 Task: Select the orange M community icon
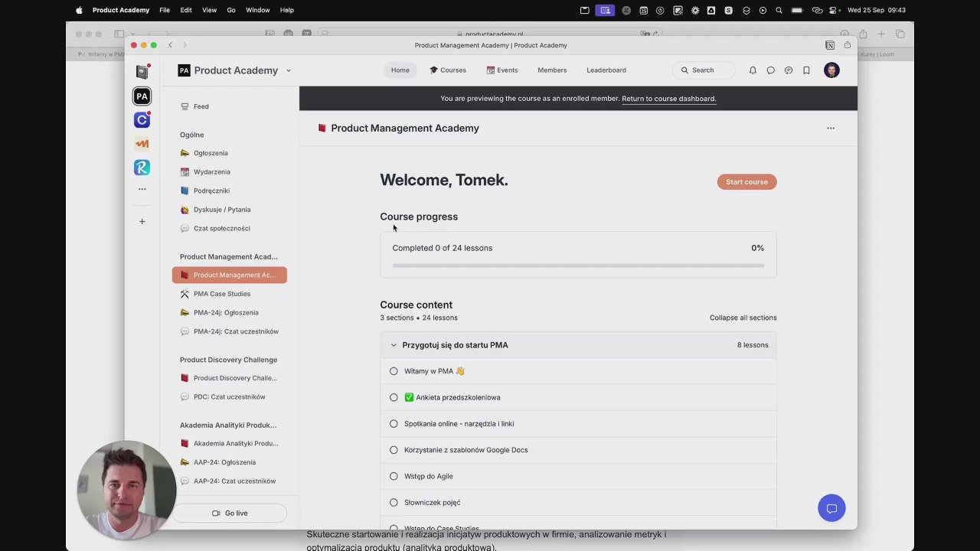click(x=142, y=144)
